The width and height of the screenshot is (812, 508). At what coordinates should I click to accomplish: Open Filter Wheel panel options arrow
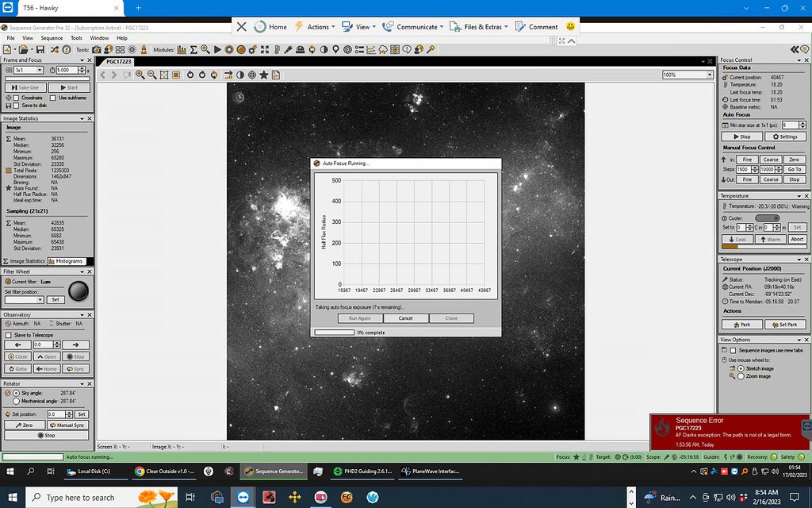82,271
